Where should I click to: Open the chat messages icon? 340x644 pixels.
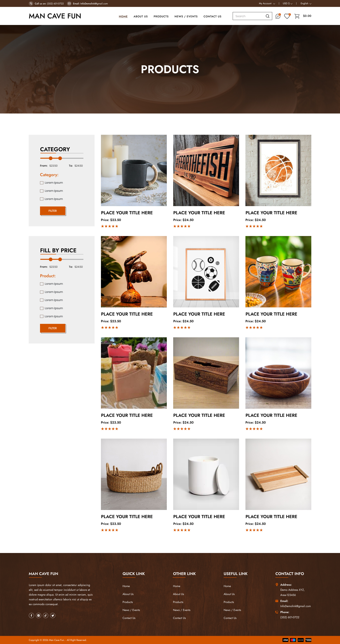click(x=278, y=16)
